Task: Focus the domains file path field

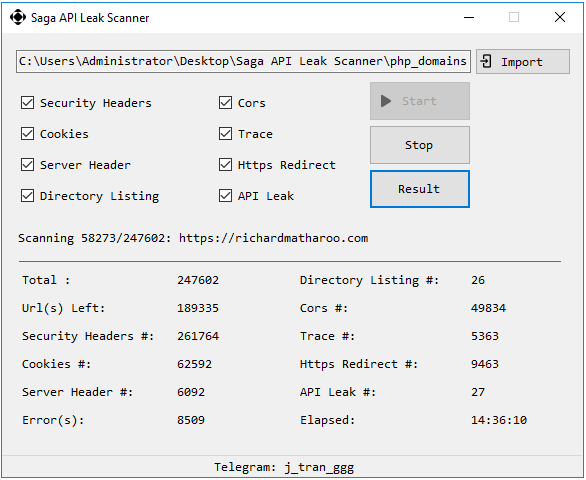Action: pyautogui.click(x=243, y=61)
